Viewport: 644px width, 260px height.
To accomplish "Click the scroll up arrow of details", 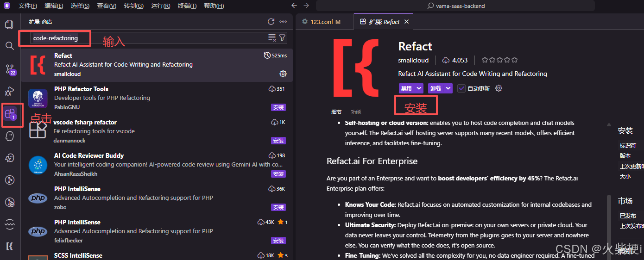I will (609, 125).
